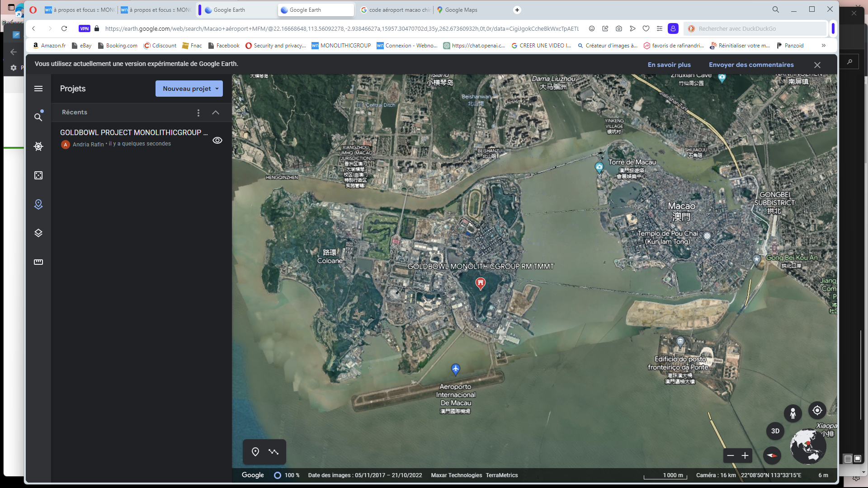Click browser Back arrow

(x=33, y=28)
